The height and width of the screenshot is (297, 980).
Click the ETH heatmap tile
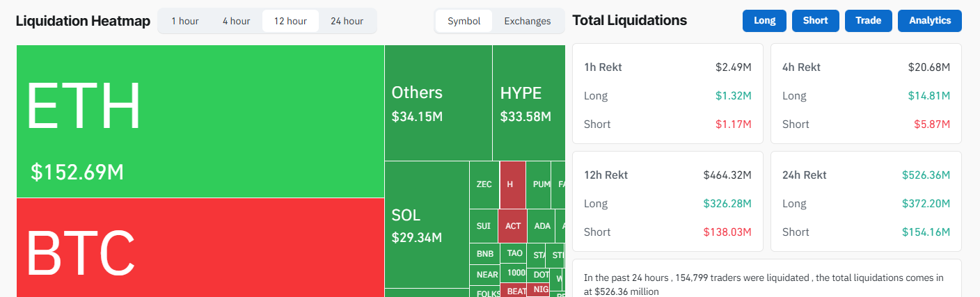[200, 121]
